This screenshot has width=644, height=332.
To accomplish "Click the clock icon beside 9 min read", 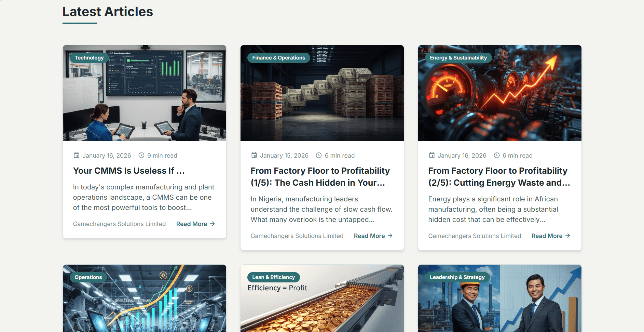I will coord(141,155).
